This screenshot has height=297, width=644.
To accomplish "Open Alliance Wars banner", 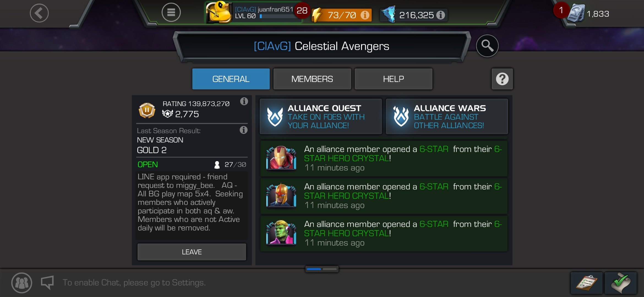I will tap(447, 117).
